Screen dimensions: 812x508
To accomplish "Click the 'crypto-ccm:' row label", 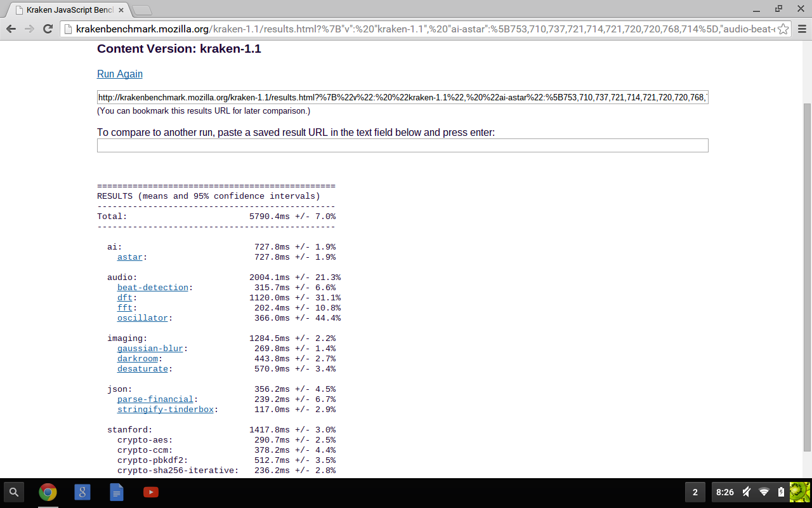I will [x=145, y=450].
